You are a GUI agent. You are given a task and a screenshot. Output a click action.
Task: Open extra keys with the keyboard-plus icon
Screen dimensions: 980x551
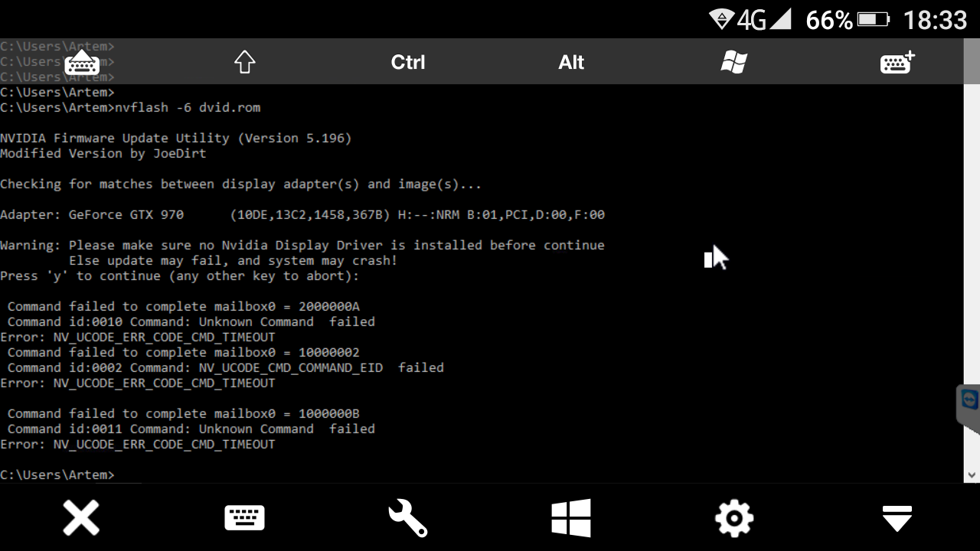pyautogui.click(x=897, y=62)
